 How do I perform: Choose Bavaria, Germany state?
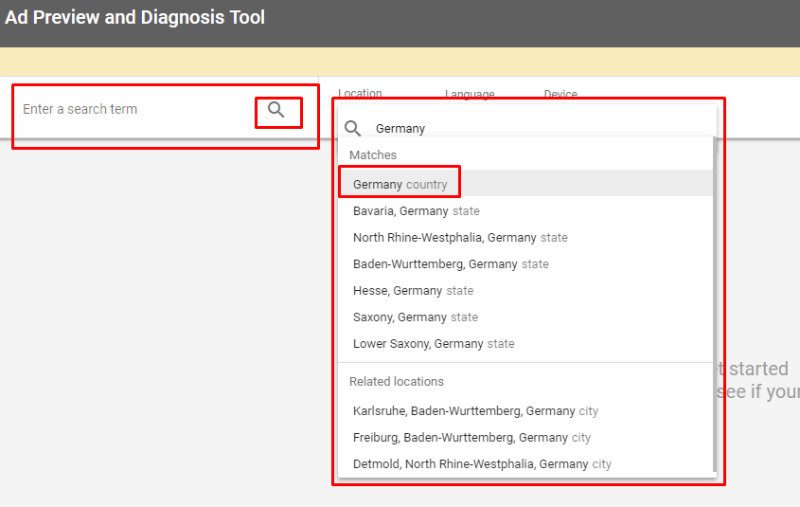(x=526, y=211)
